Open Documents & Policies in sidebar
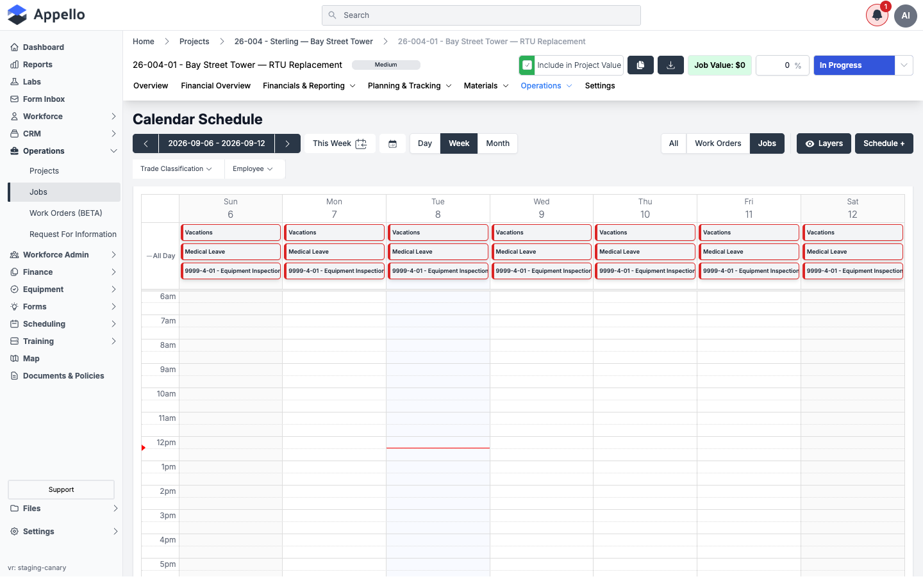Image resolution: width=923 pixels, height=588 pixels. [x=63, y=376]
